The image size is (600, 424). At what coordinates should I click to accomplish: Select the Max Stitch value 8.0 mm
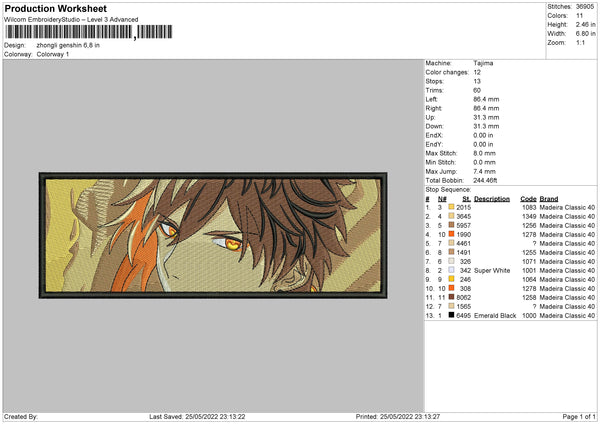(x=484, y=153)
